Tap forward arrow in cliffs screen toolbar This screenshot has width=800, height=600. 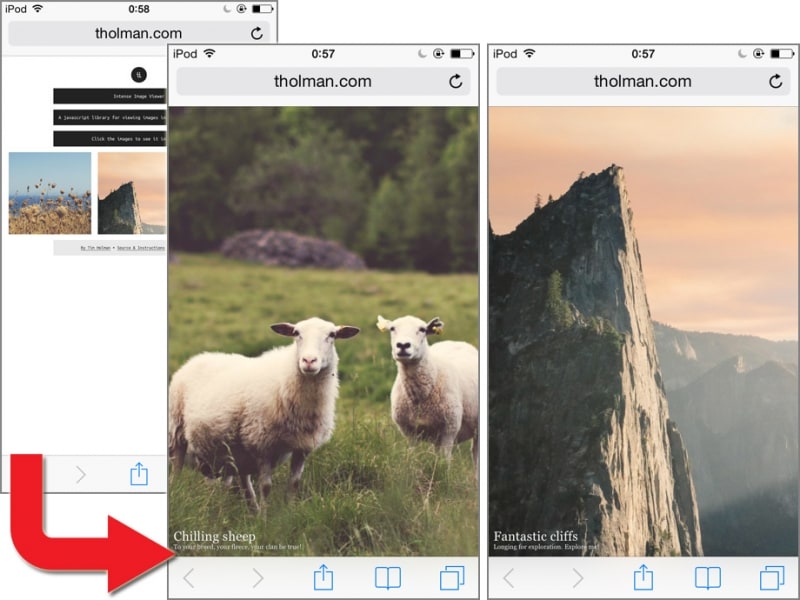point(578,578)
